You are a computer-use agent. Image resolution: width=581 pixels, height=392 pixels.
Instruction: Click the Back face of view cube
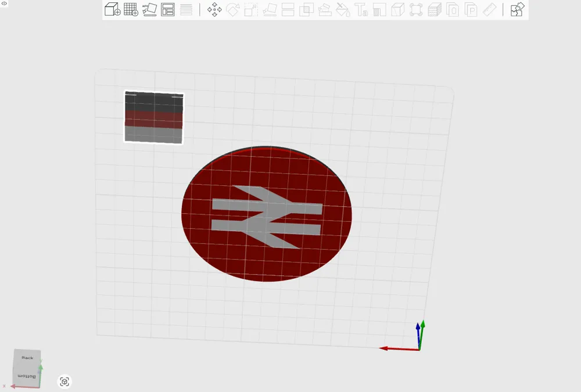[x=27, y=357]
